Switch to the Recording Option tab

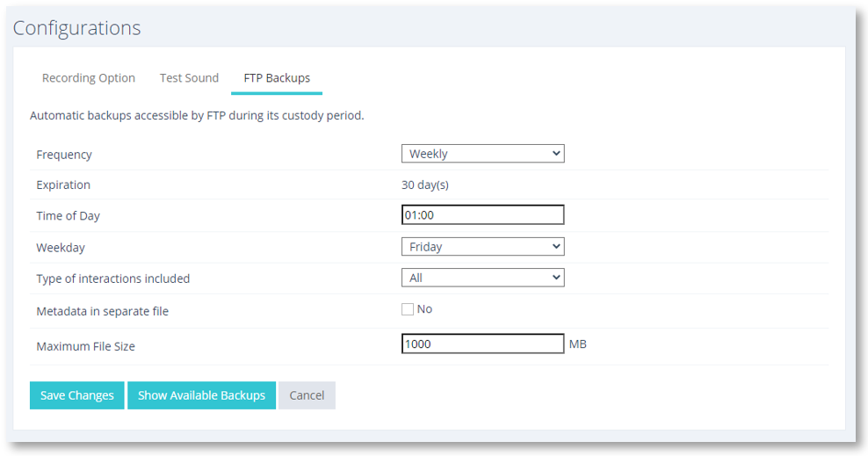(89, 78)
